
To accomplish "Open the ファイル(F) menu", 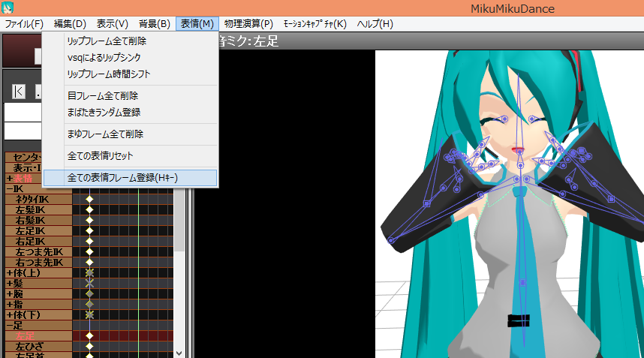I will [x=24, y=24].
